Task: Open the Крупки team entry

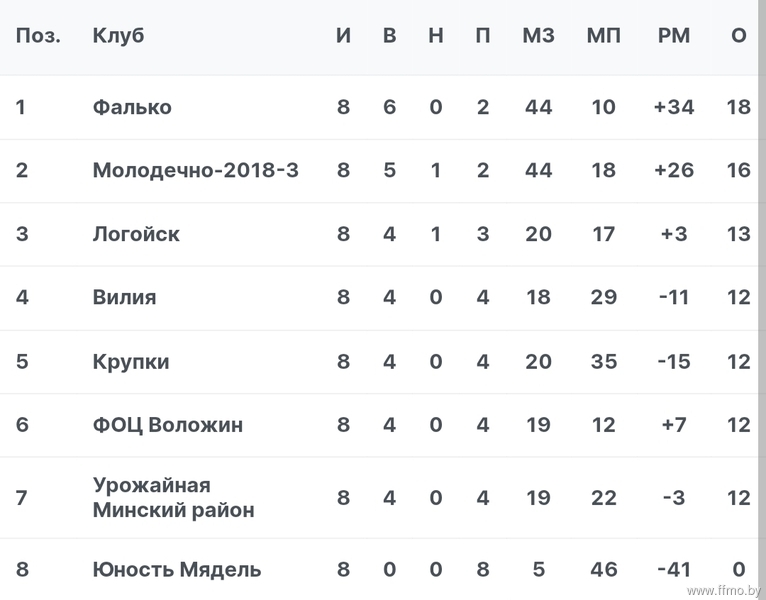Action: click(131, 362)
